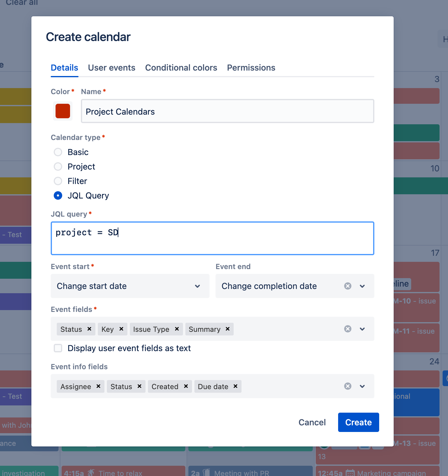Viewport: 448px width, 476px height.
Task: Open the Conditional colors tab
Action: point(181,68)
